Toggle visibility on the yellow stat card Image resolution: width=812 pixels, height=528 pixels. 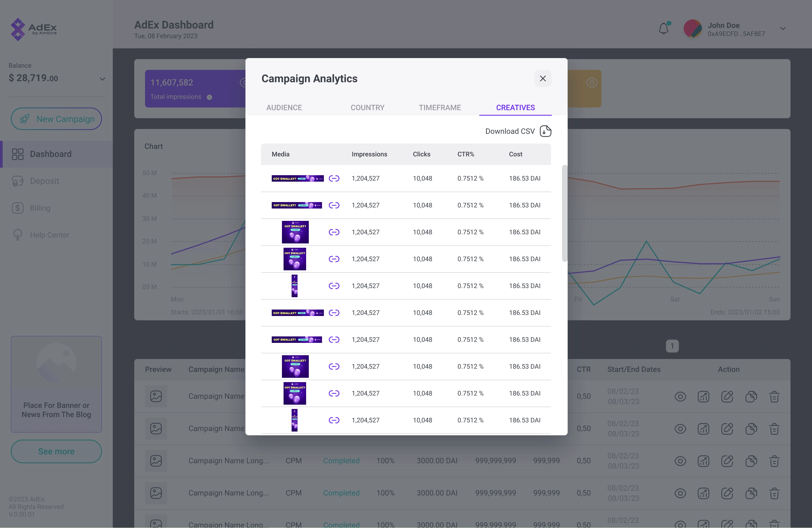[591, 82]
